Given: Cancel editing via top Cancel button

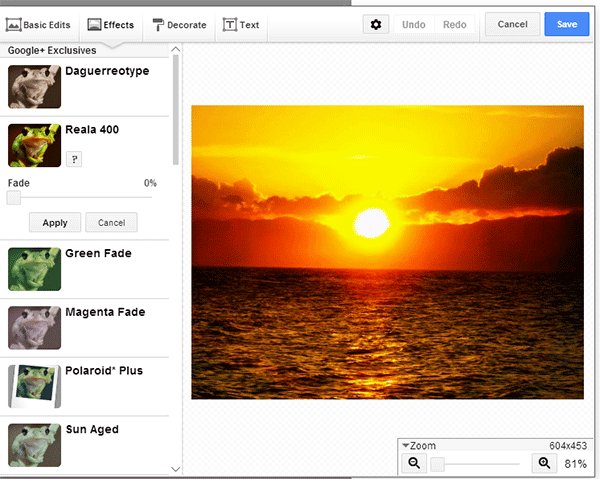Looking at the screenshot, I should pos(512,24).
